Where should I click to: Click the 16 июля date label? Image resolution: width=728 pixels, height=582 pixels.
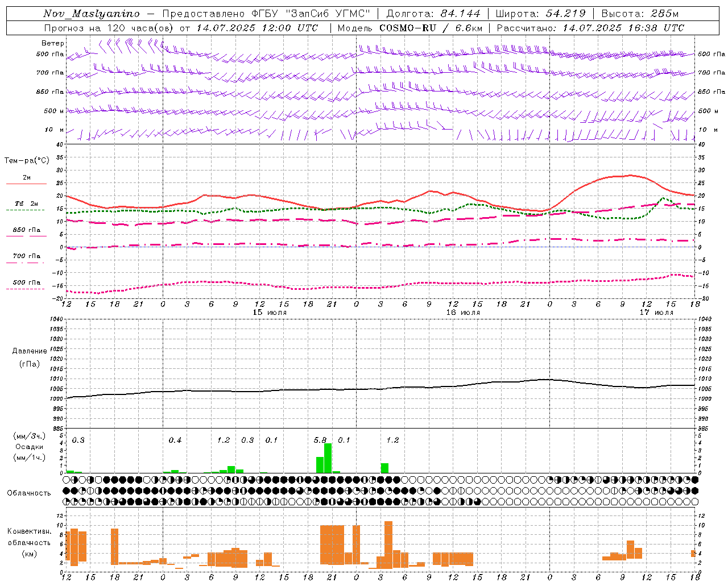click(462, 313)
